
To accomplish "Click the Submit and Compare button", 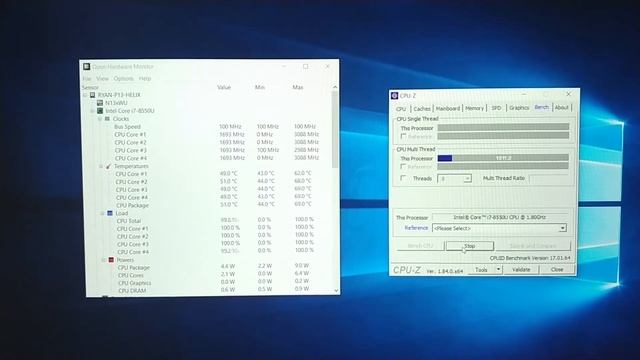I will pyautogui.click(x=533, y=246).
